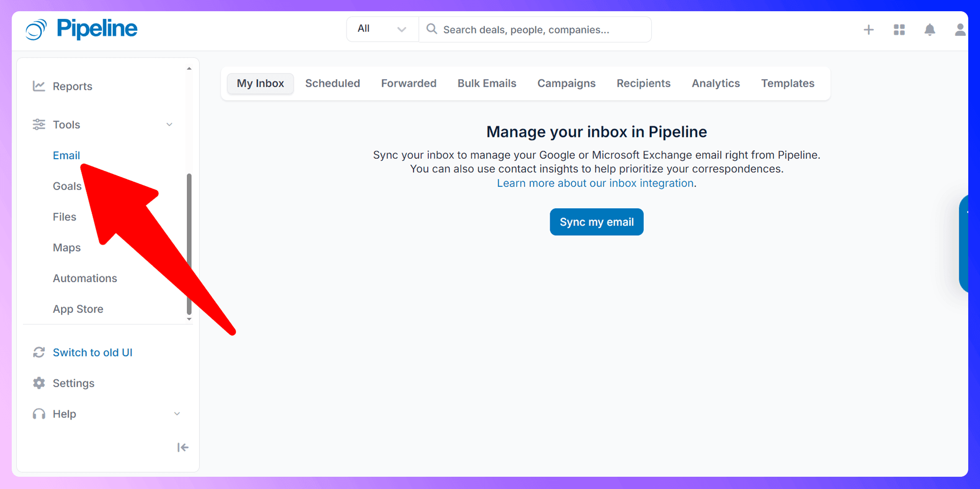Expand the Help section chevron

pyautogui.click(x=177, y=413)
